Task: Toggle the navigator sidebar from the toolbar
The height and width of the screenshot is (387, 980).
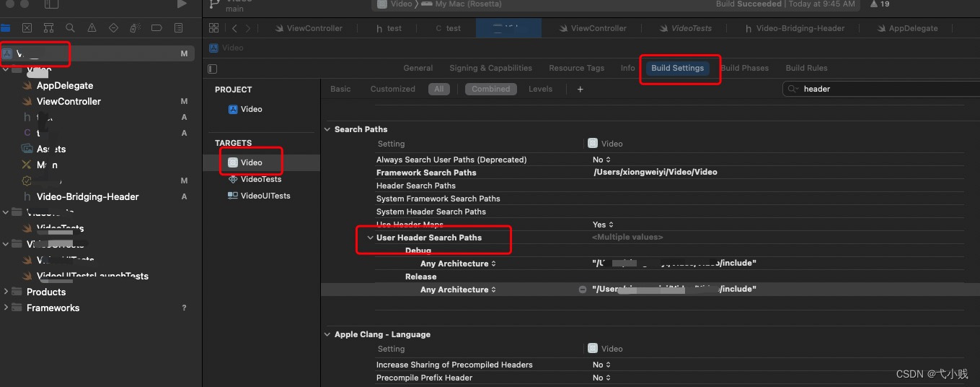Action: (x=51, y=4)
